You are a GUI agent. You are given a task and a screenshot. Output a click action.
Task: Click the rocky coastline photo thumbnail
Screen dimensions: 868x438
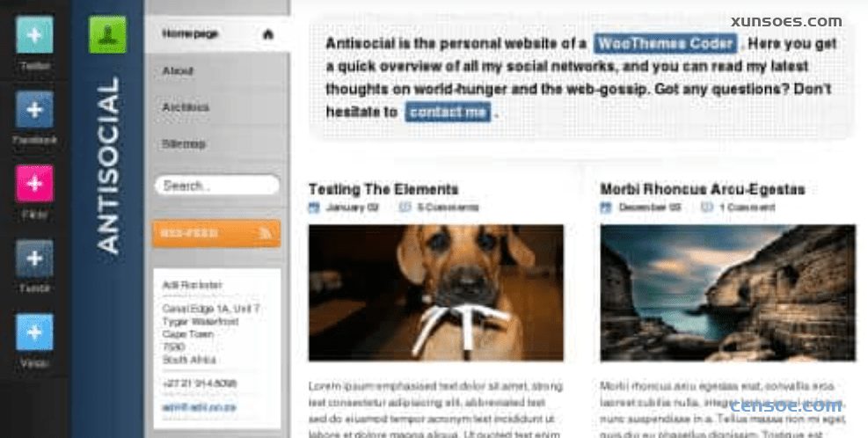pos(728,293)
